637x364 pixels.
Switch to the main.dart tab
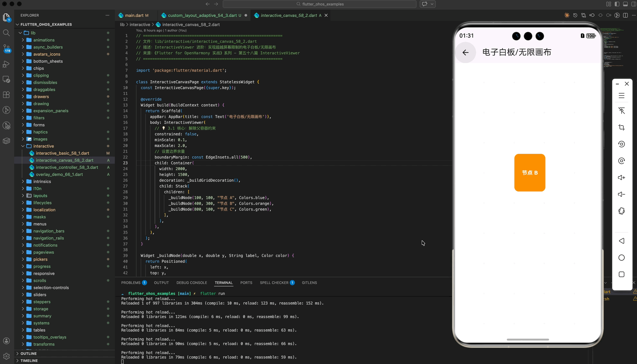point(134,15)
